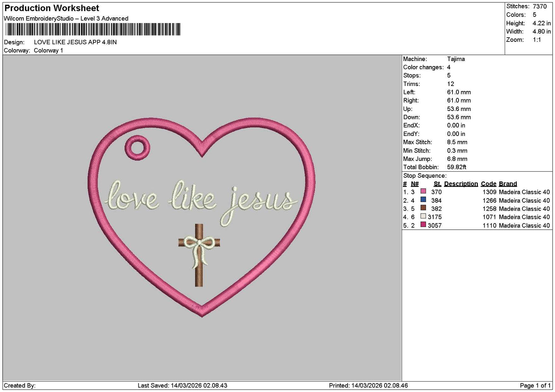Click the Min Stitch value 0.3 mm
Screen dimensions: 555x392
[x=457, y=151]
